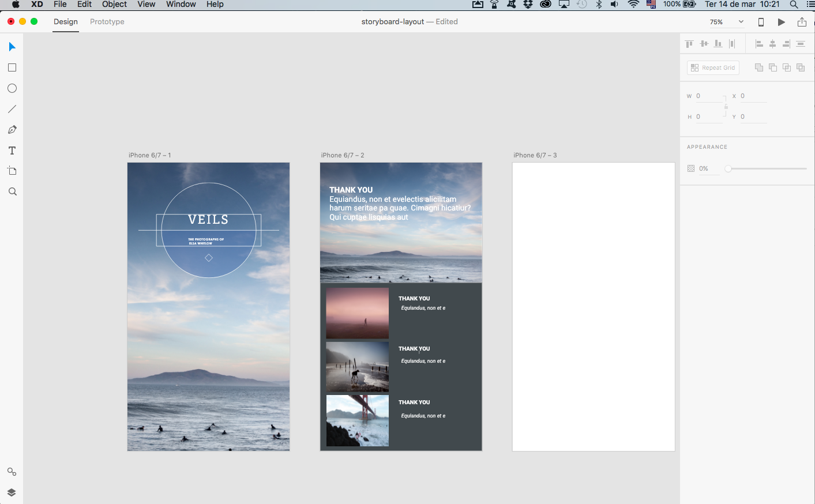This screenshot has height=504, width=815.
Task: Select the Rectangle tool
Action: coord(12,67)
